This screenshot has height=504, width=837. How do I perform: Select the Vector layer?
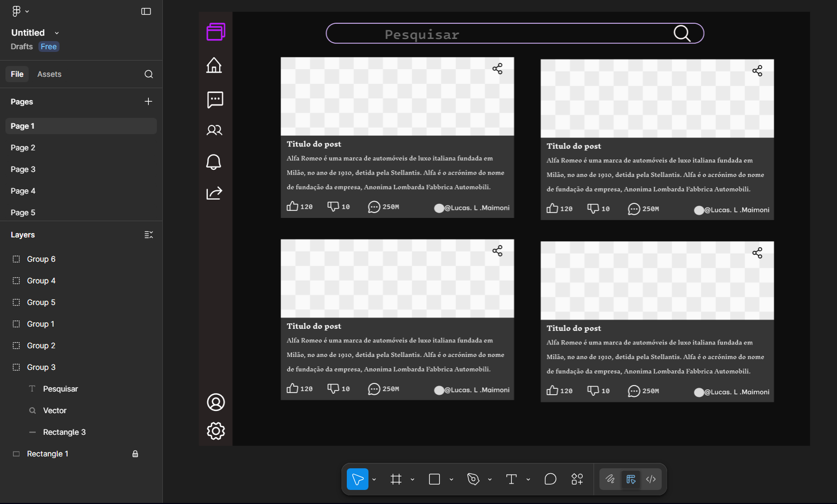pos(81,410)
